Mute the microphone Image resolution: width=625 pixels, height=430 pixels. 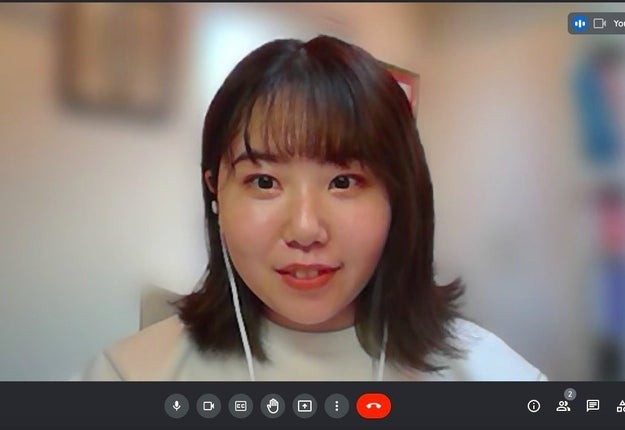tap(177, 406)
